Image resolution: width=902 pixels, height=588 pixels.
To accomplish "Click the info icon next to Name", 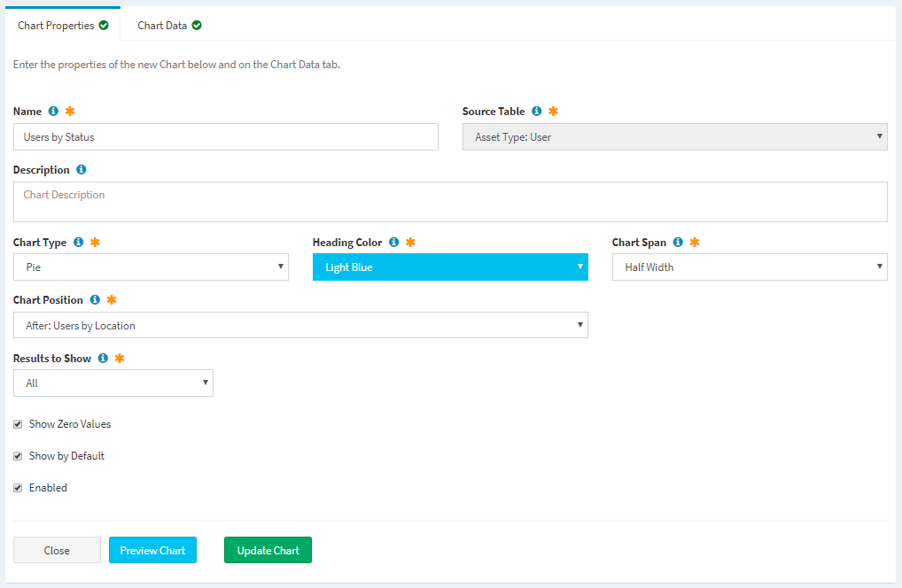I will coord(53,112).
